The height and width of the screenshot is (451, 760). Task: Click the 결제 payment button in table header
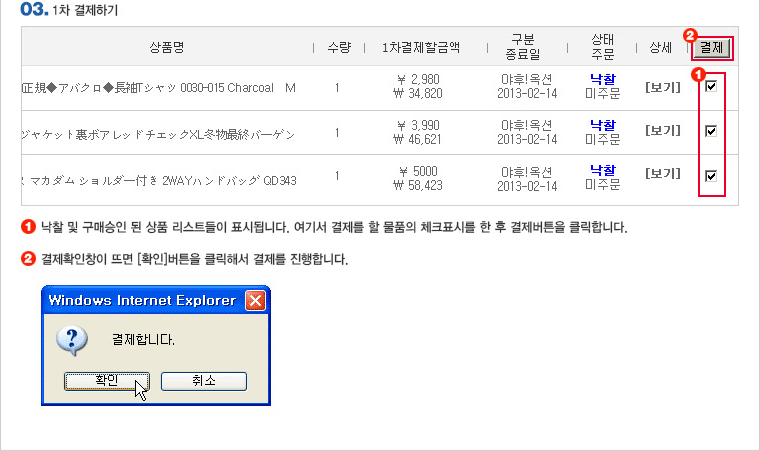pyautogui.click(x=712, y=47)
